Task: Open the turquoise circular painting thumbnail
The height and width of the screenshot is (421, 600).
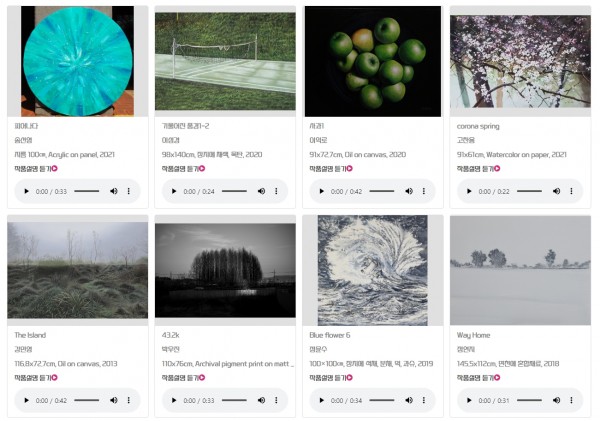Action: point(78,61)
